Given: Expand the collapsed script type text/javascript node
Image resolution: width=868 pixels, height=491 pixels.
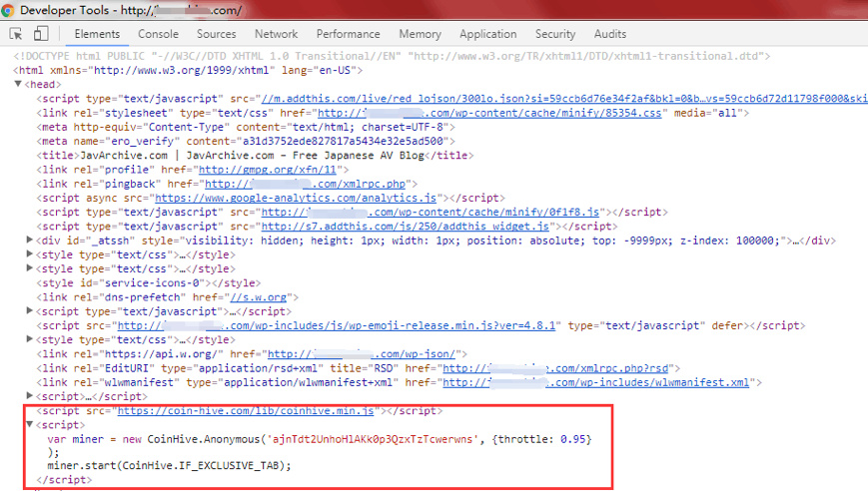Looking at the screenshot, I should click(x=29, y=310).
